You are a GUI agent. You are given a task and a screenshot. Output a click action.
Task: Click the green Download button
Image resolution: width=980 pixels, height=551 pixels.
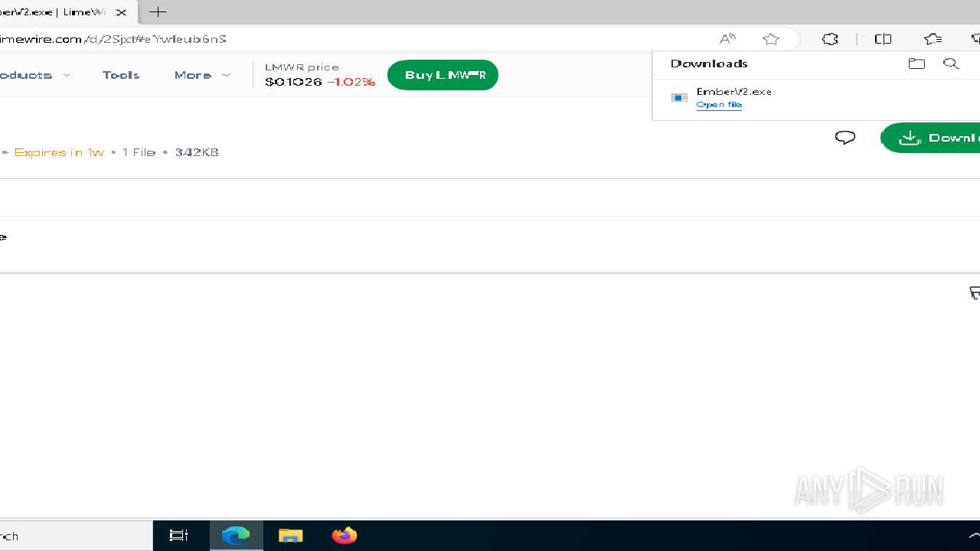coord(930,138)
